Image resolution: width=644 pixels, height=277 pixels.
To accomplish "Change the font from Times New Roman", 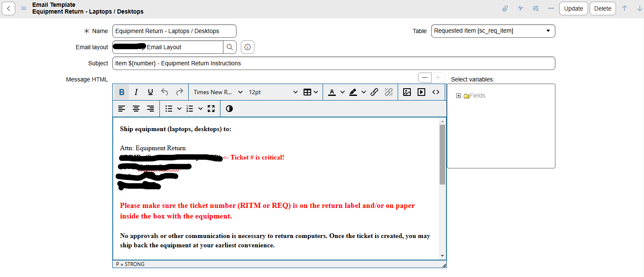I will coord(217,92).
